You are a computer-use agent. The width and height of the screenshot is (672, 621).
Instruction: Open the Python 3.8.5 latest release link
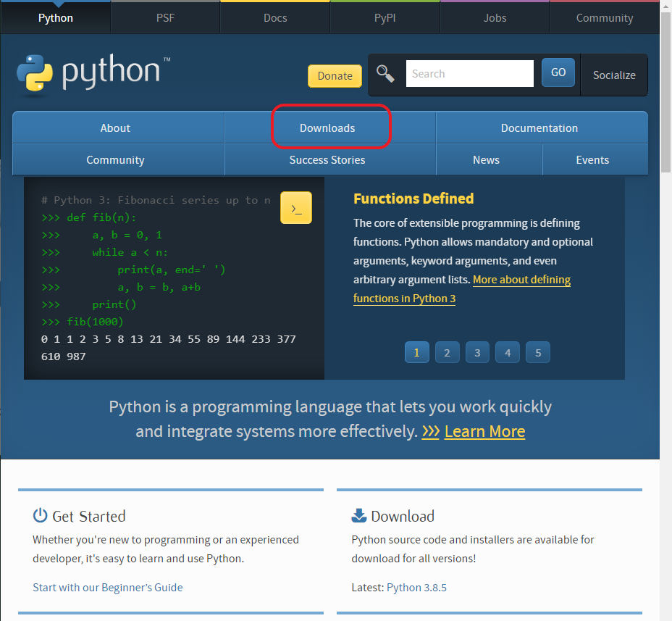416,587
